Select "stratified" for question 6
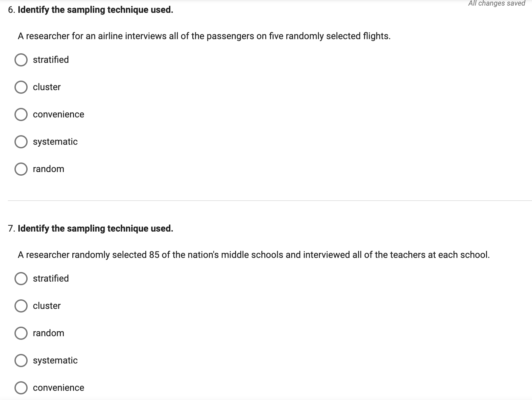 coord(21,60)
